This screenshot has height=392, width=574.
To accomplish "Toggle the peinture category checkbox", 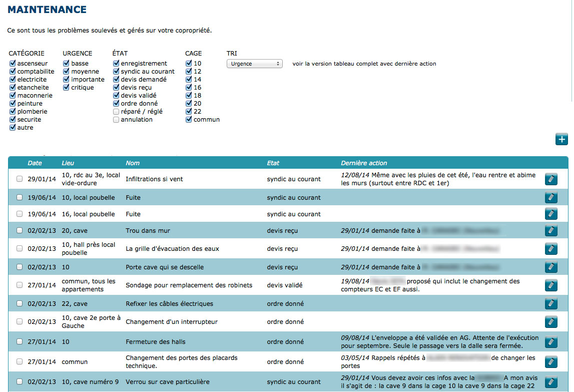I will 13,103.
